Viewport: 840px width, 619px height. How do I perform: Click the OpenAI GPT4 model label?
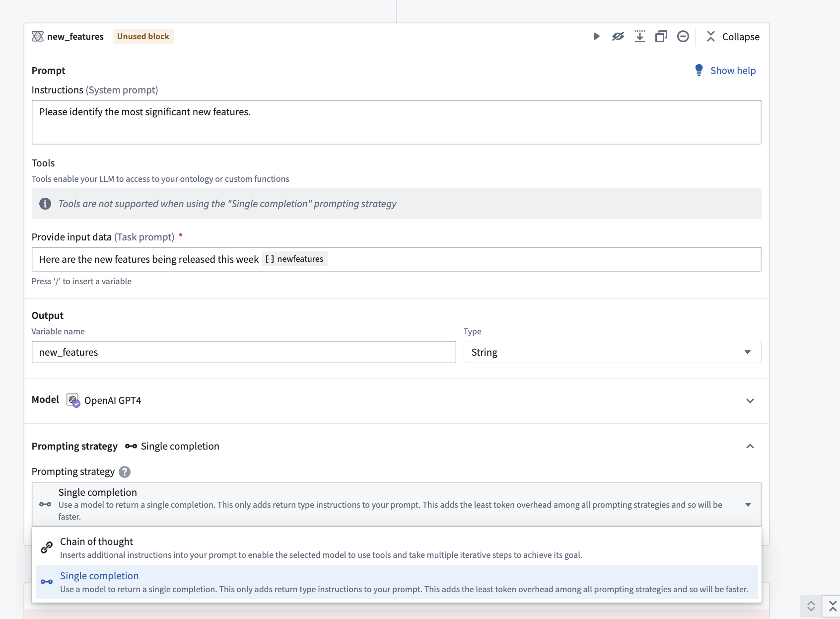click(113, 400)
